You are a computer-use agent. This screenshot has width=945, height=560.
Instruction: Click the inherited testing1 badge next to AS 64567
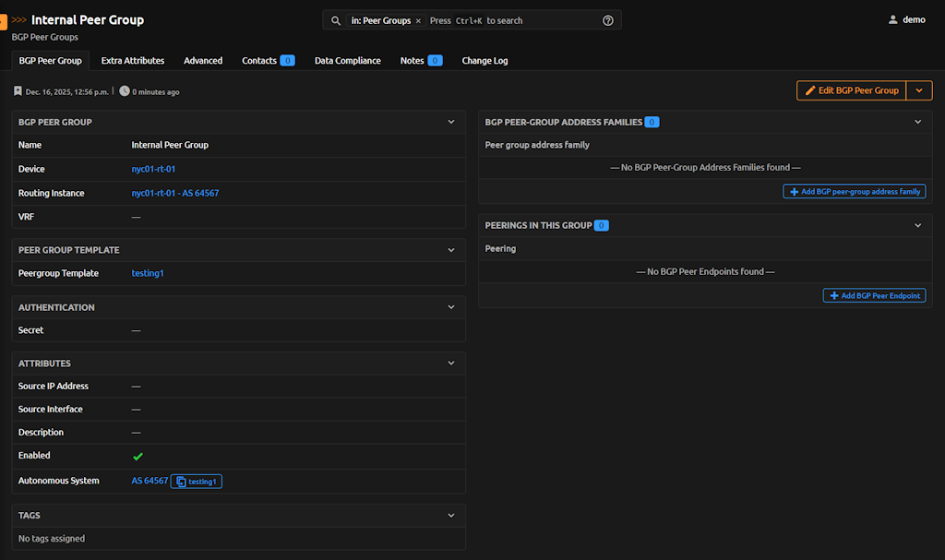[x=197, y=482]
